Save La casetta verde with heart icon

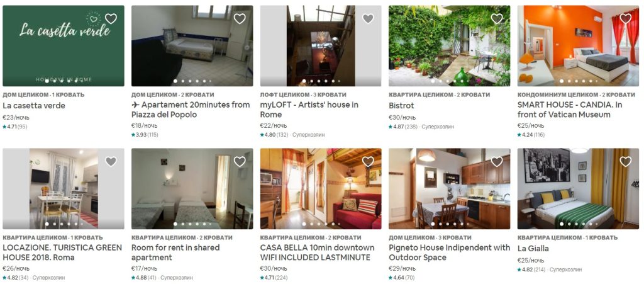[111, 18]
